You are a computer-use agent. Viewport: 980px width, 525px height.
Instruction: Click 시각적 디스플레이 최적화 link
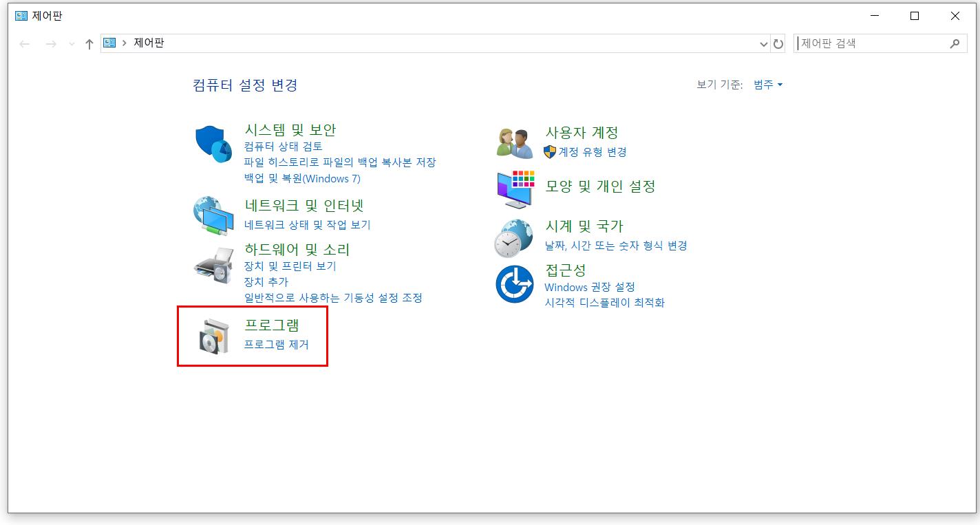click(x=604, y=303)
